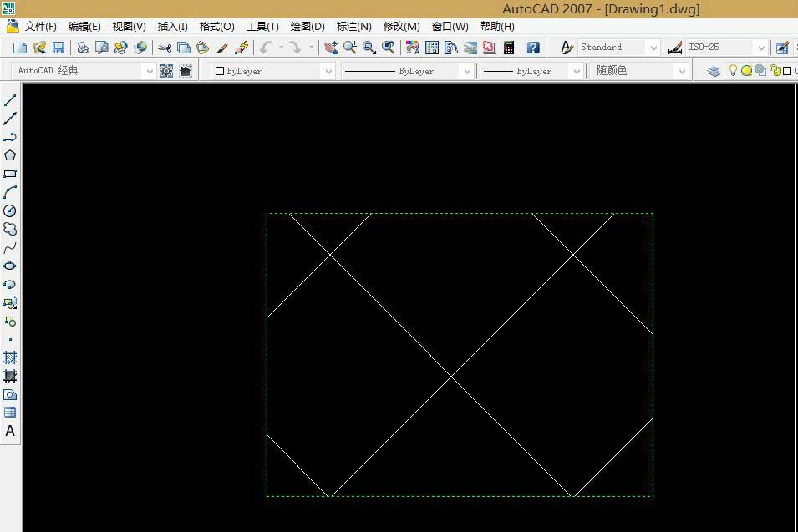Click the Undo arrow
Viewport: 798px width, 532px height.
(x=265, y=48)
